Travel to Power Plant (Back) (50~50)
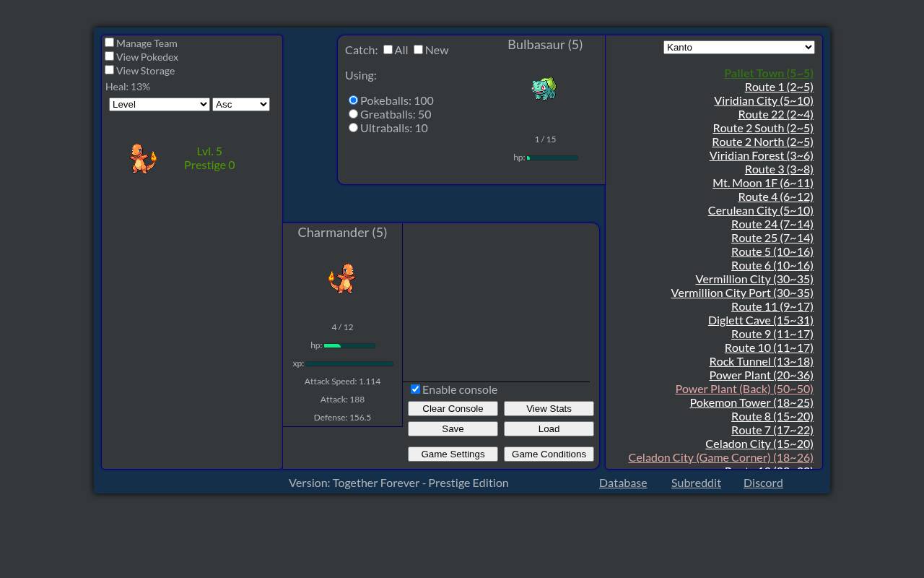This screenshot has height=578, width=924. (x=744, y=389)
